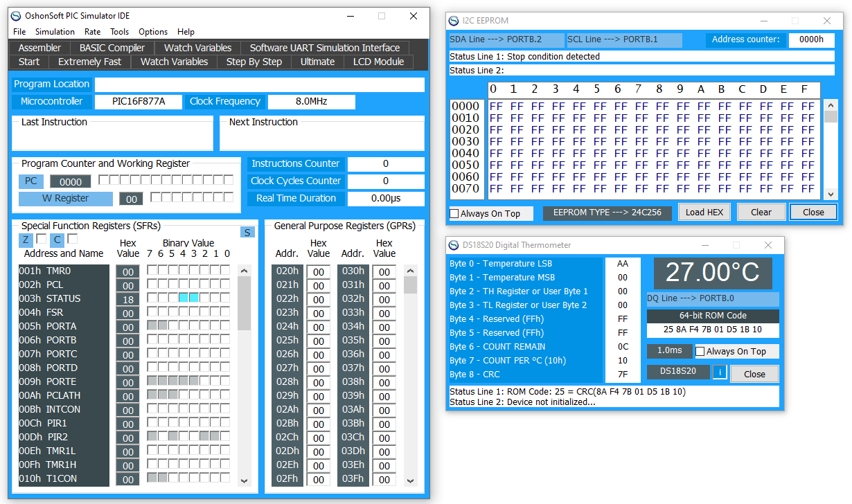Click the GPR 030h hex value field

point(384,272)
